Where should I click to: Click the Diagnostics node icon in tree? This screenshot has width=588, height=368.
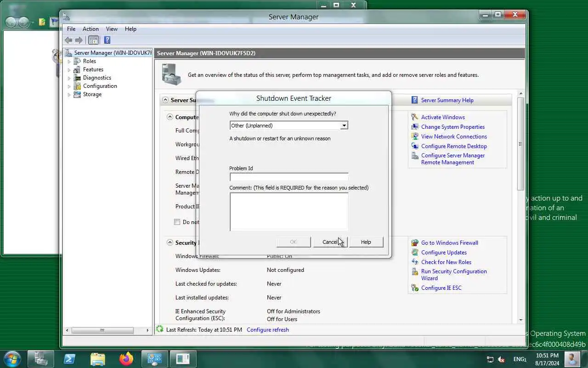click(77, 78)
